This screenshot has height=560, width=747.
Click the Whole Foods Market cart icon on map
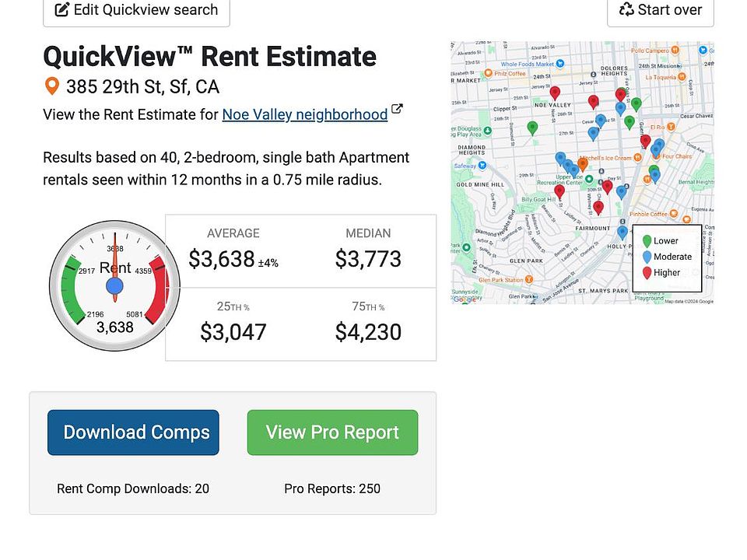pyautogui.click(x=560, y=63)
